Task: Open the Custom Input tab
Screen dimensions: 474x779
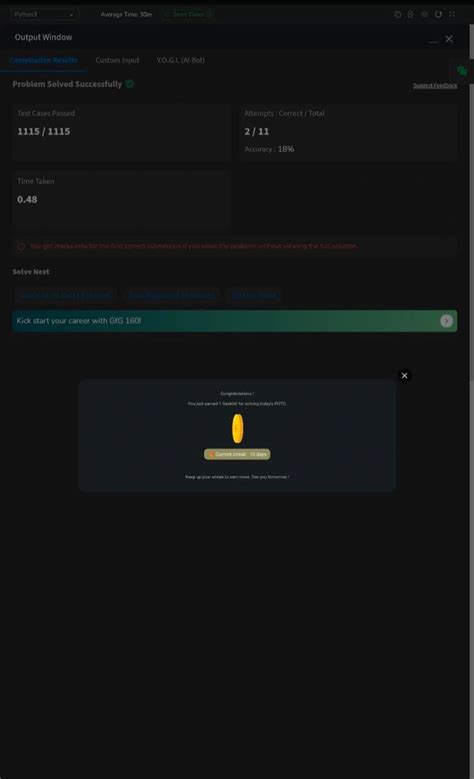Action: tap(117, 60)
